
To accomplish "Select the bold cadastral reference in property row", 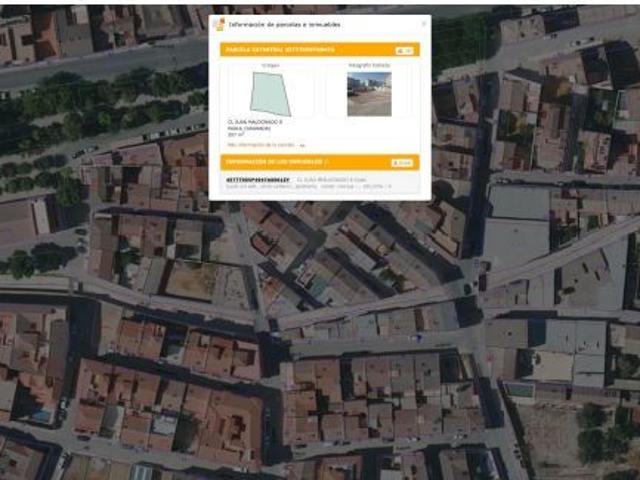I will (258, 180).
